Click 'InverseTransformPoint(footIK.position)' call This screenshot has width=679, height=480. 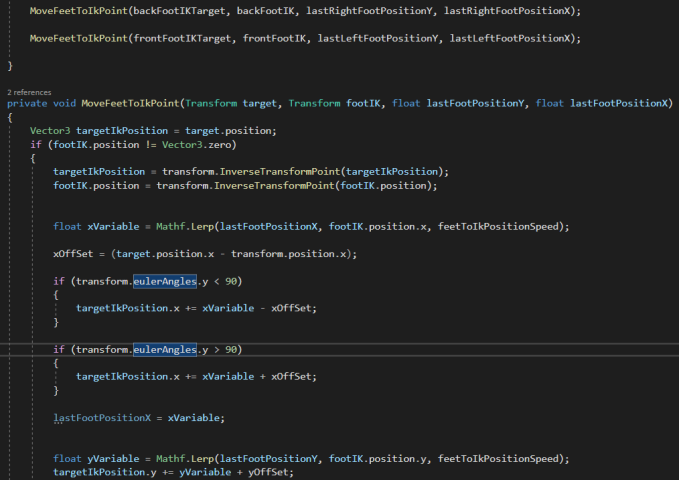click(x=323, y=185)
